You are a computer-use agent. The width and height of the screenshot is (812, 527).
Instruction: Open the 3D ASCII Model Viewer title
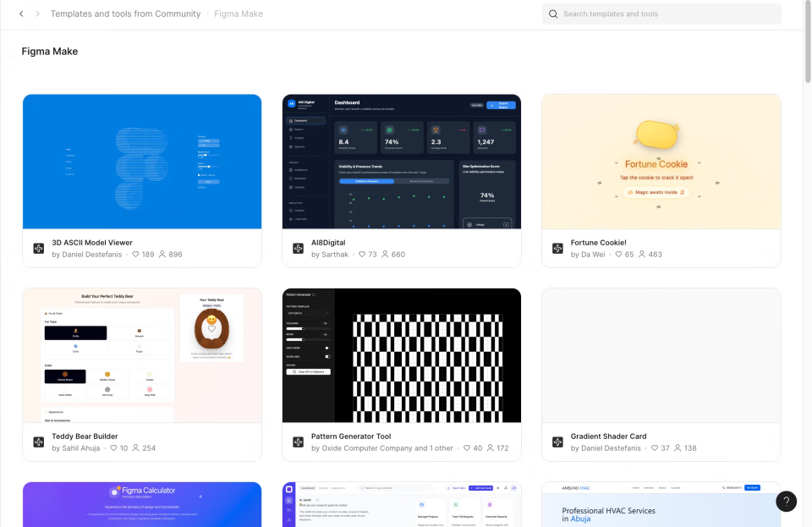92,242
